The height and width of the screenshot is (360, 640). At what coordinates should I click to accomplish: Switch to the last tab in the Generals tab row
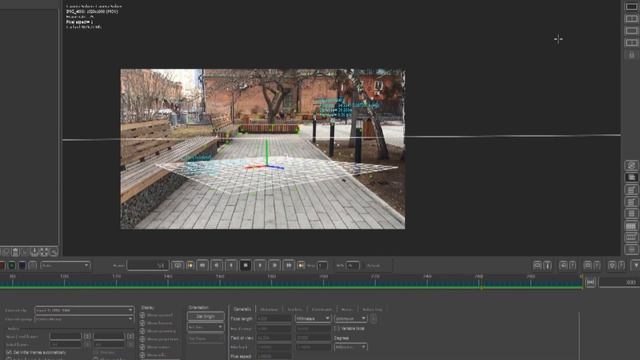(372, 309)
